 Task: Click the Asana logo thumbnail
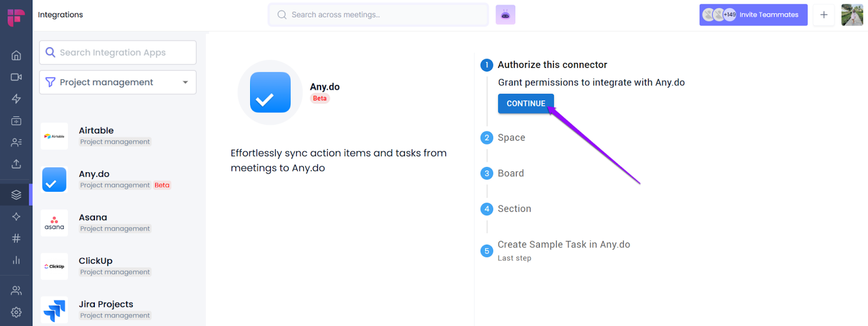tap(54, 223)
